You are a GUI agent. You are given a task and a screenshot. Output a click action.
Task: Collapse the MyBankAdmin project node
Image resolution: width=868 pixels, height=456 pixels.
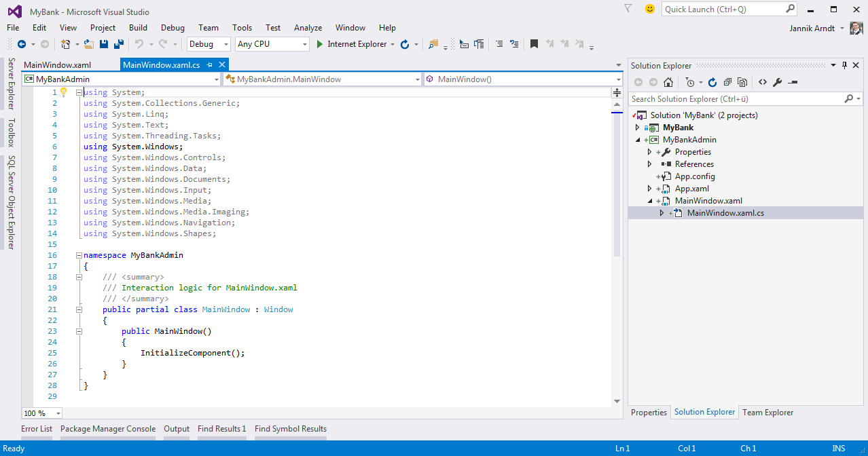[x=637, y=140]
